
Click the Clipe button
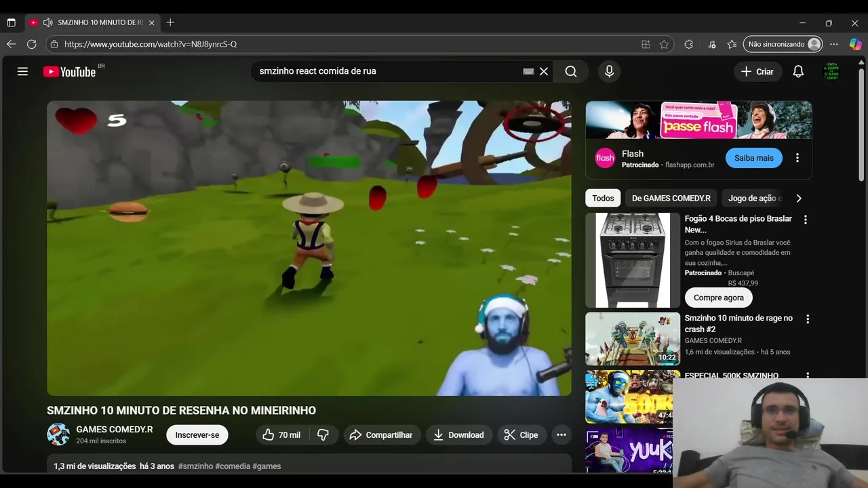pyautogui.click(x=521, y=435)
